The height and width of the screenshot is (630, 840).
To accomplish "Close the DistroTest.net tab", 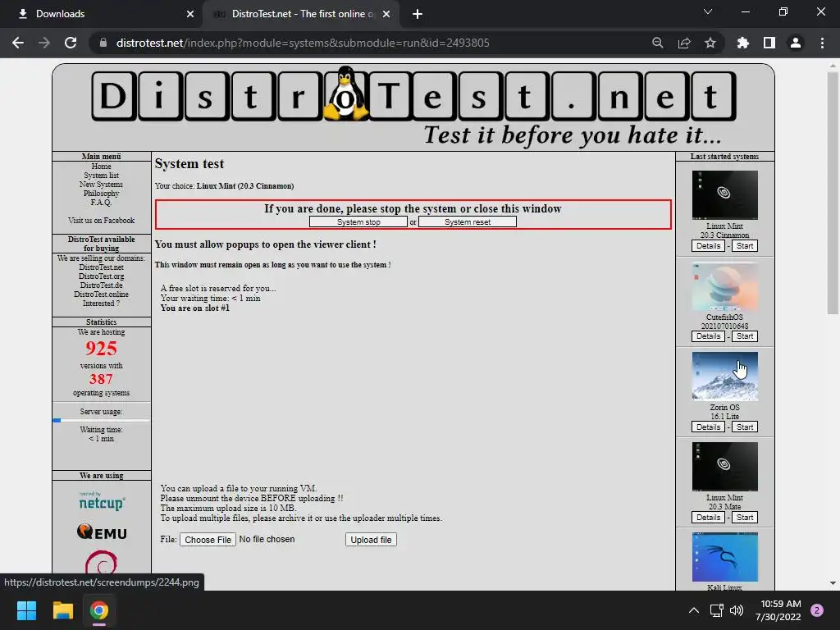I will tap(386, 14).
